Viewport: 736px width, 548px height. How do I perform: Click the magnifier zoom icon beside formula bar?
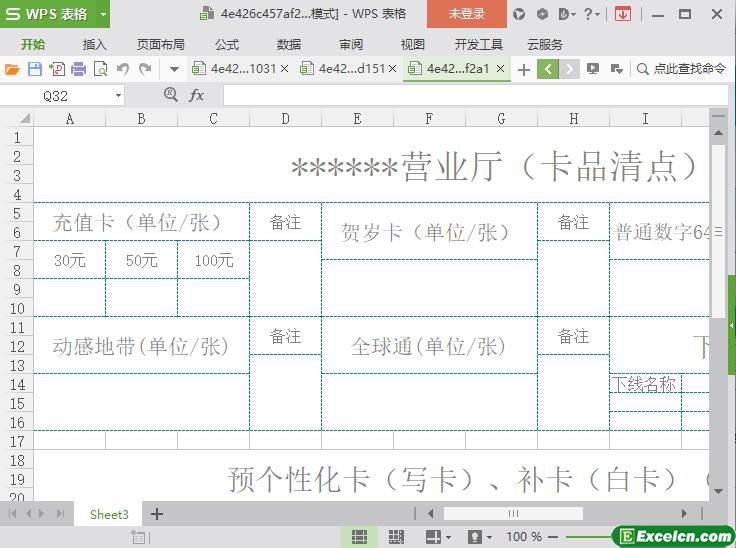(x=170, y=95)
